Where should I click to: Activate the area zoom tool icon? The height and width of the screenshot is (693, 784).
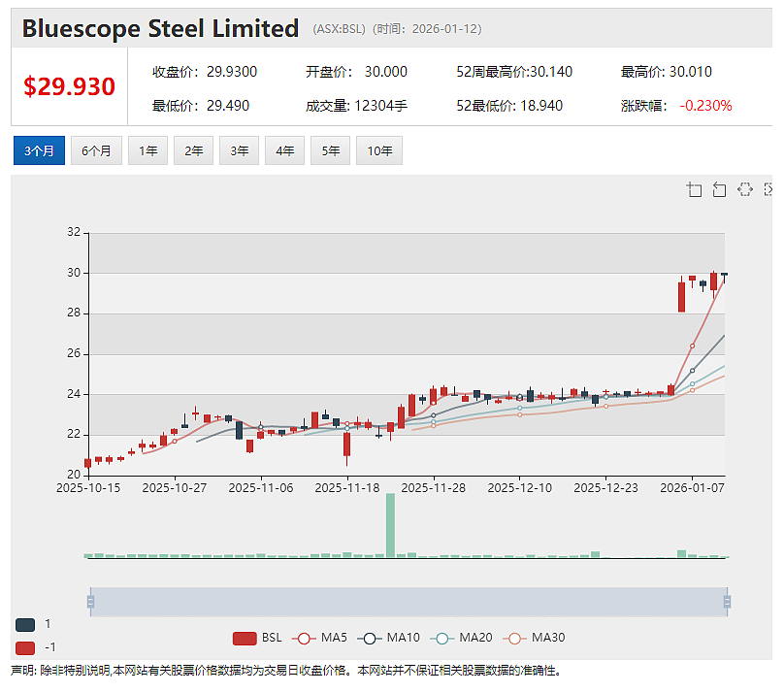coord(694,189)
